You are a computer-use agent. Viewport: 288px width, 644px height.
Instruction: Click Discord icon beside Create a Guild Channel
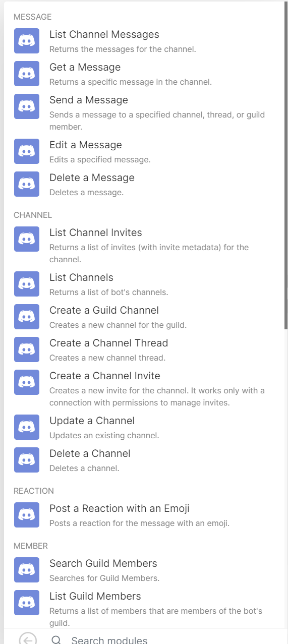(x=27, y=317)
